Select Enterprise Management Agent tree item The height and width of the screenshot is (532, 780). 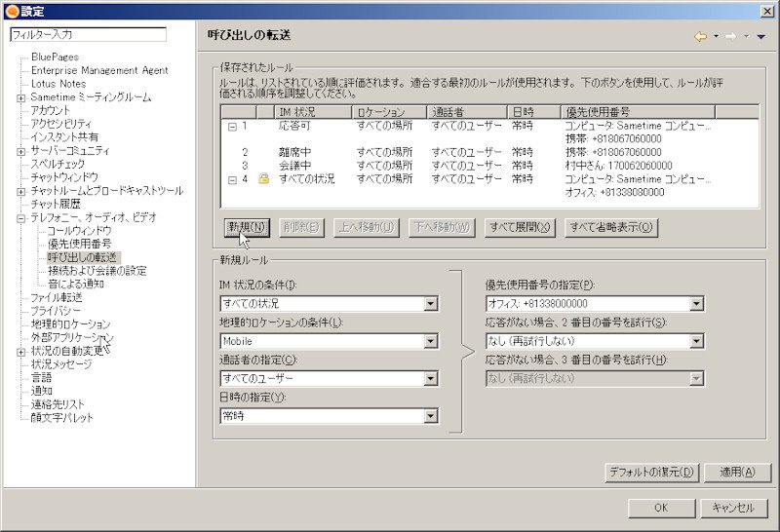tap(99, 70)
